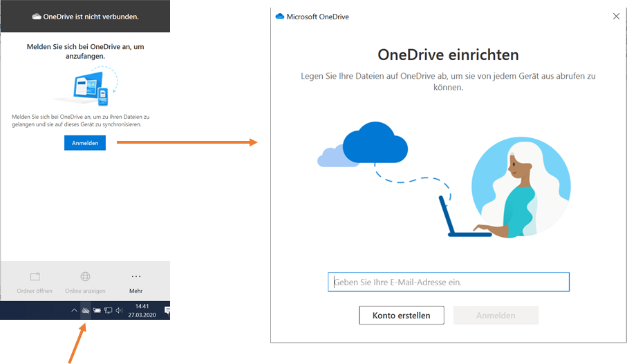627x364 pixels.
Task: Click the volume speaker icon in taskbar
Action: point(119,310)
